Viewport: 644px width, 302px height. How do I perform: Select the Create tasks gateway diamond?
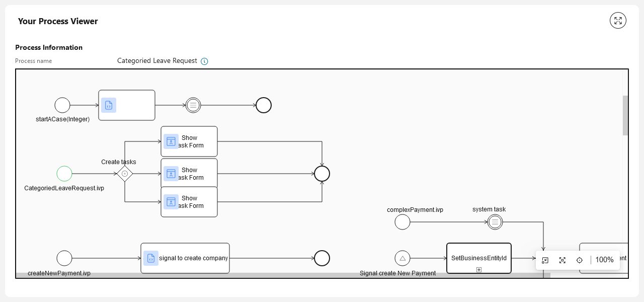[125, 174]
